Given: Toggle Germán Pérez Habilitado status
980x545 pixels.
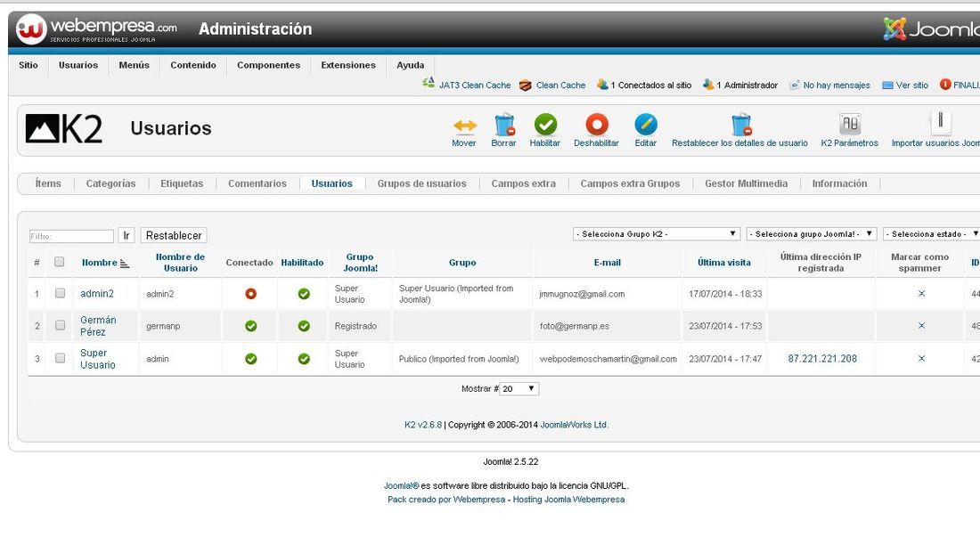Looking at the screenshot, I should point(304,326).
